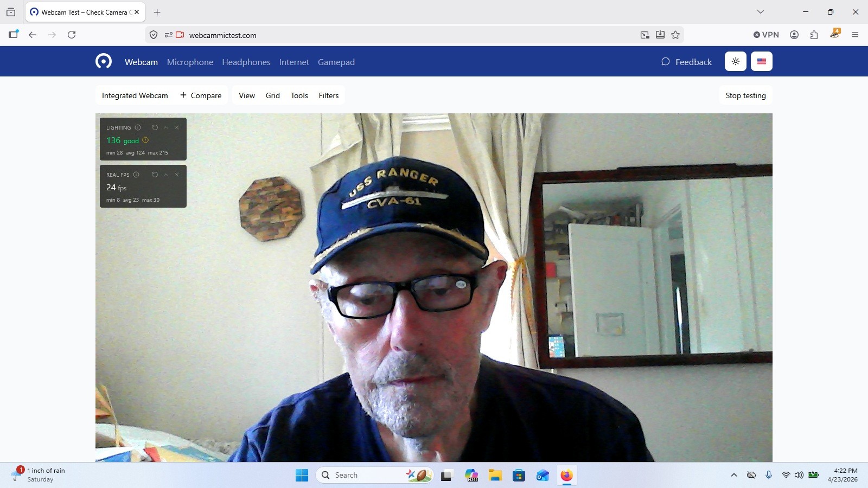868x488 pixels.
Task: Open the Extensions puzzle icon
Action: pos(814,35)
